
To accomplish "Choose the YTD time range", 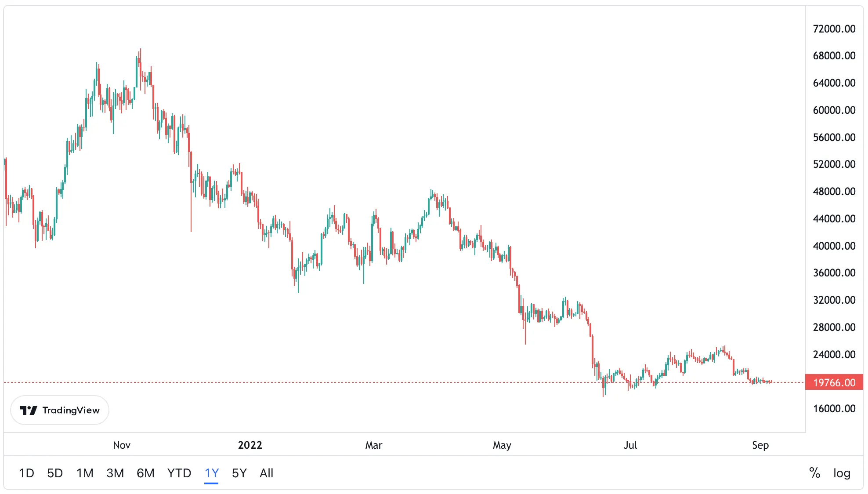I will point(179,473).
